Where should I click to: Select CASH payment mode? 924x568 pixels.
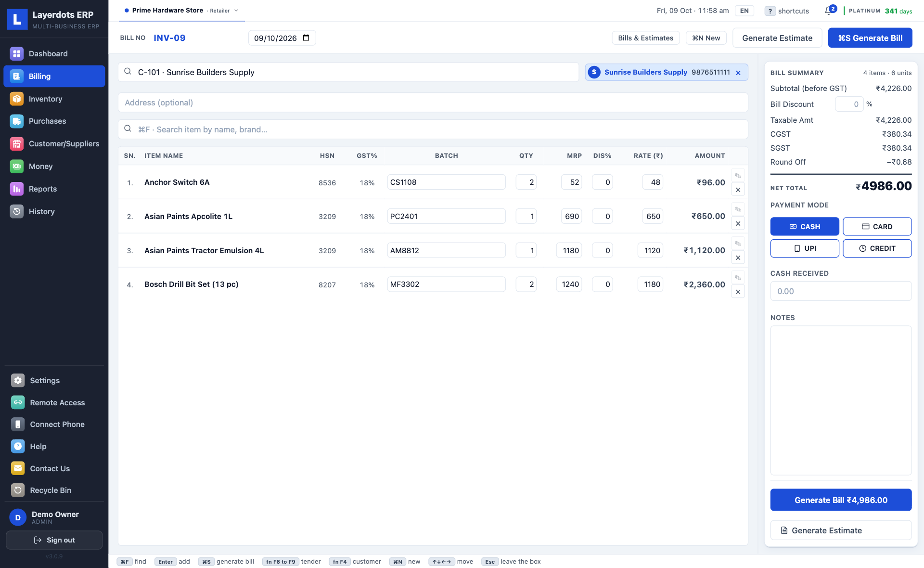tap(805, 226)
